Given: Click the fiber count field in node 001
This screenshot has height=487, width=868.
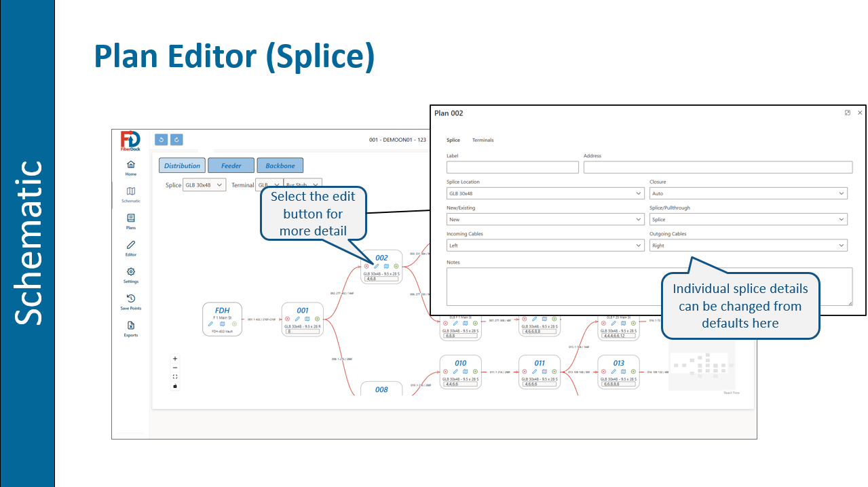Looking at the screenshot, I should pos(302,332).
